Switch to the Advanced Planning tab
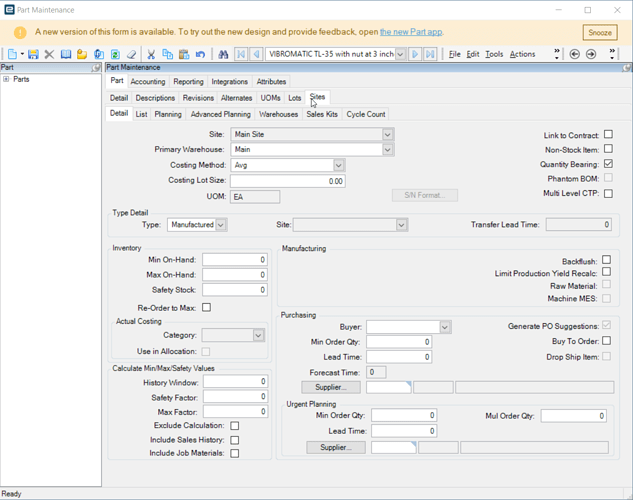The height and width of the screenshot is (500, 633). [220, 114]
